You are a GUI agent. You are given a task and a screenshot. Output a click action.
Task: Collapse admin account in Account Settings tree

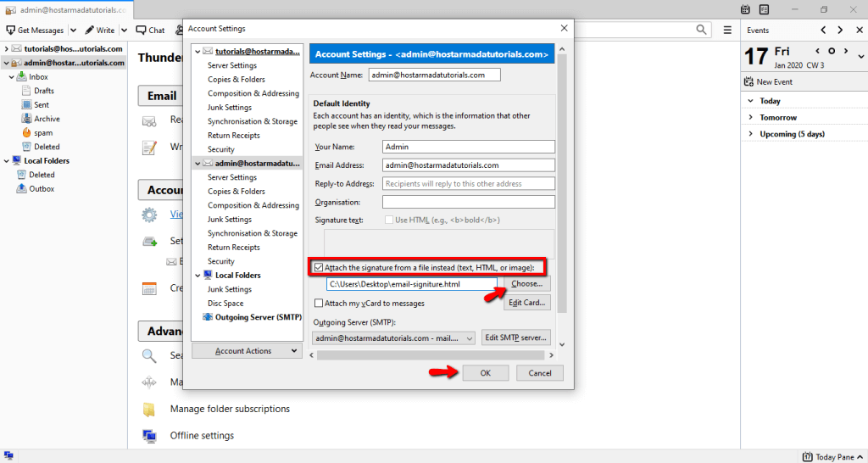tap(198, 164)
